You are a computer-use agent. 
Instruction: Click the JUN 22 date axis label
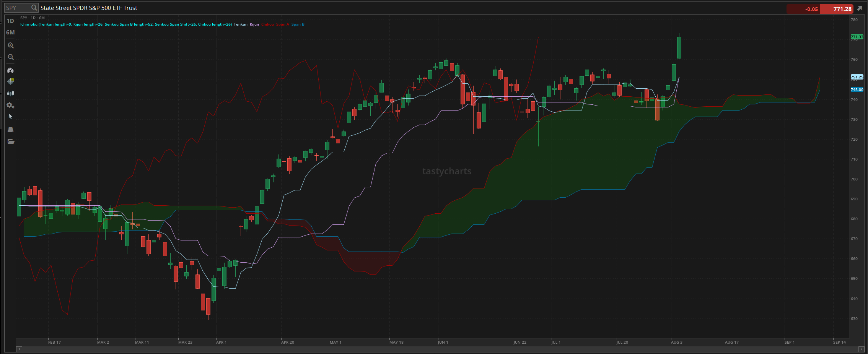click(x=520, y=343)
